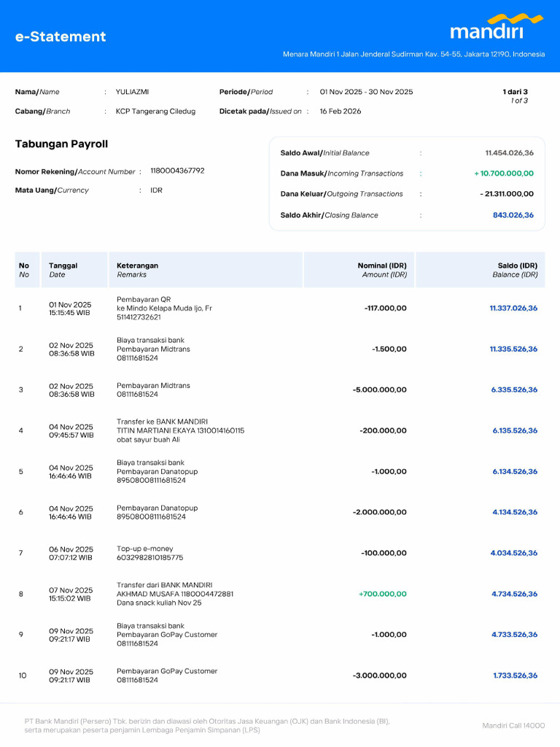This screenshot has width=560, height=747.
Task: Select row 8 date 07 Nov 2025
Action: click(71, 590)
